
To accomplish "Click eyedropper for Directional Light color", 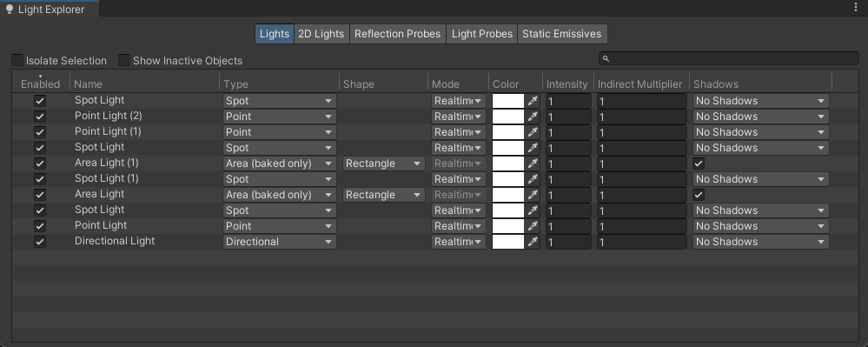I will [x=533, y=242].
